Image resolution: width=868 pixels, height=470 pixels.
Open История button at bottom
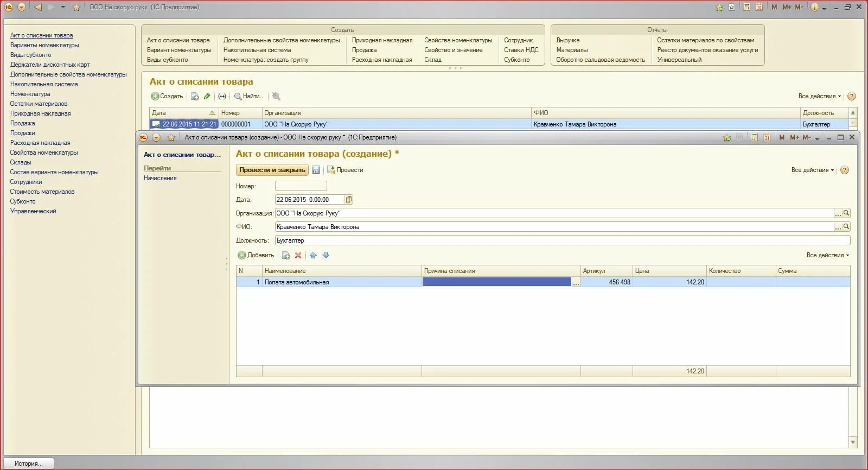point(28,463)
